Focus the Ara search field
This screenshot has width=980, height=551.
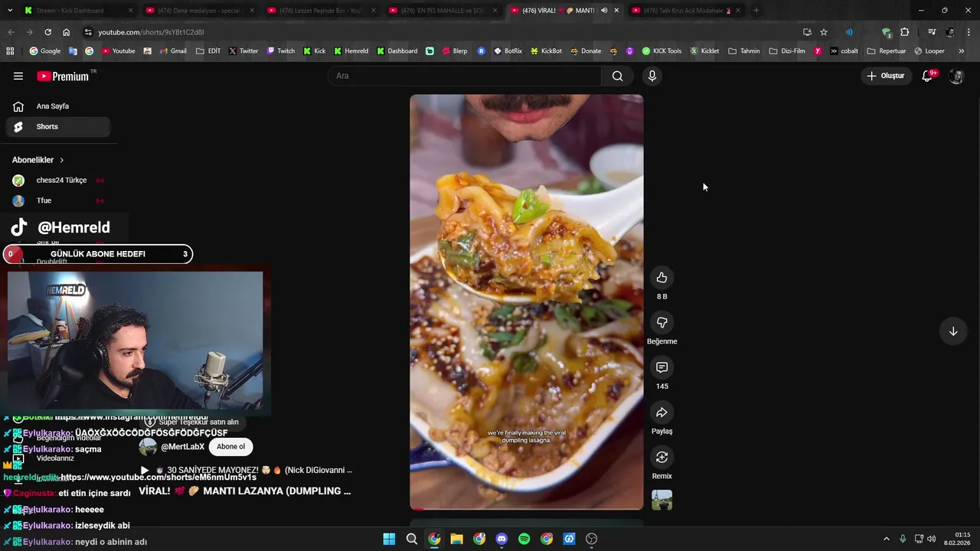(465, 76)
